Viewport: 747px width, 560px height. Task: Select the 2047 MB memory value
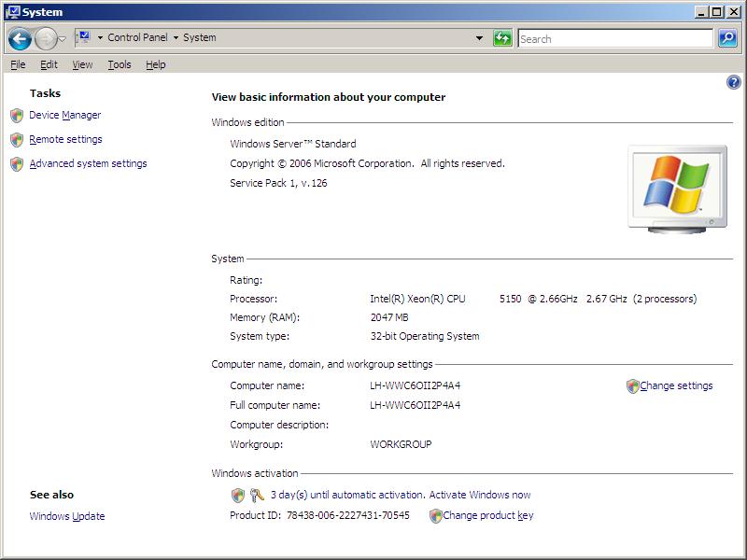click(x=389, y=317)
